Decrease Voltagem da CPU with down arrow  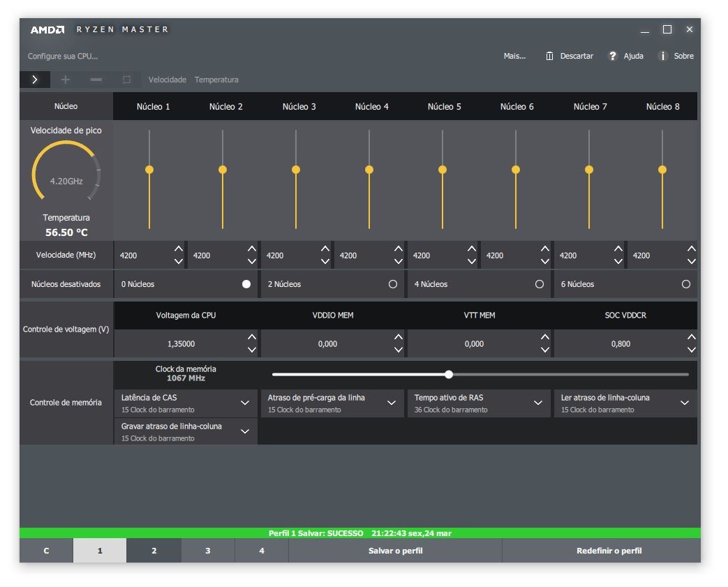coord(252,350)
